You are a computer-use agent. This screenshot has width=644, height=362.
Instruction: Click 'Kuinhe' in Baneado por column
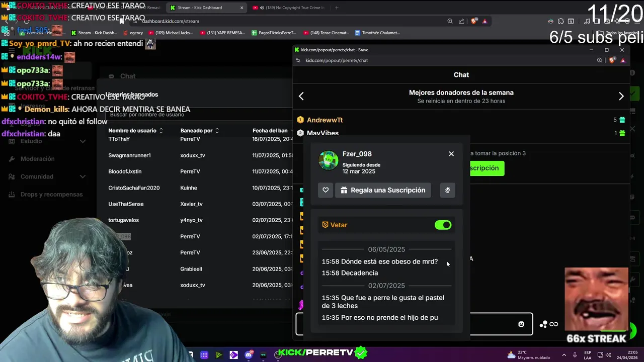[189, 188]
